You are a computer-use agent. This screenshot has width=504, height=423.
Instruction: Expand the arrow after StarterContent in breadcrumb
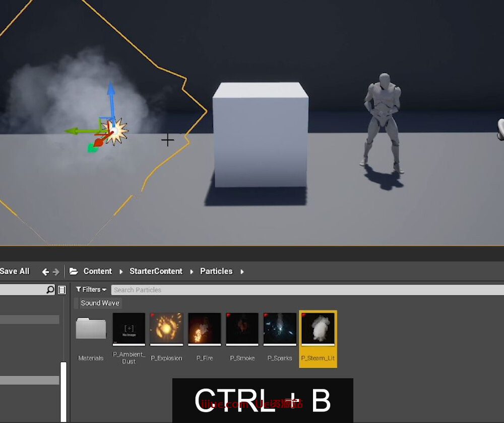pos(192,271)
